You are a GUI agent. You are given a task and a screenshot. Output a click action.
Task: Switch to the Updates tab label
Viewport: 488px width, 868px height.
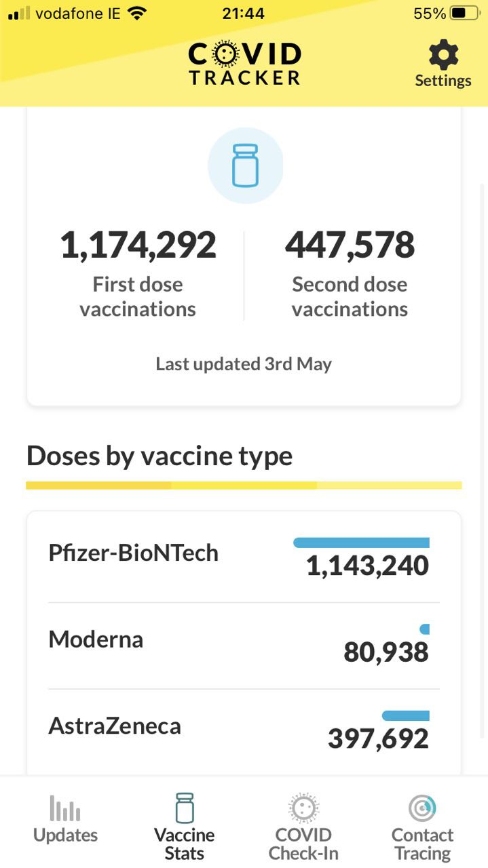(x=65, y=835)
